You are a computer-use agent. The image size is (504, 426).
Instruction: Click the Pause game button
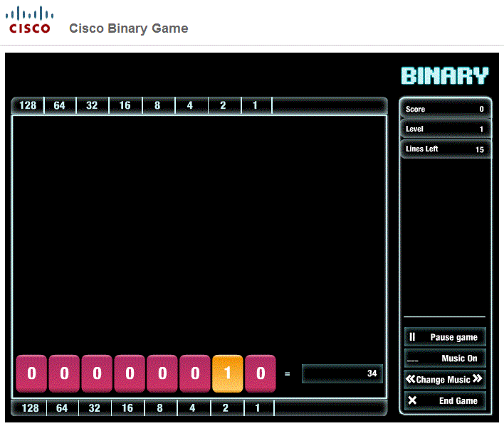tap(445, 337)
